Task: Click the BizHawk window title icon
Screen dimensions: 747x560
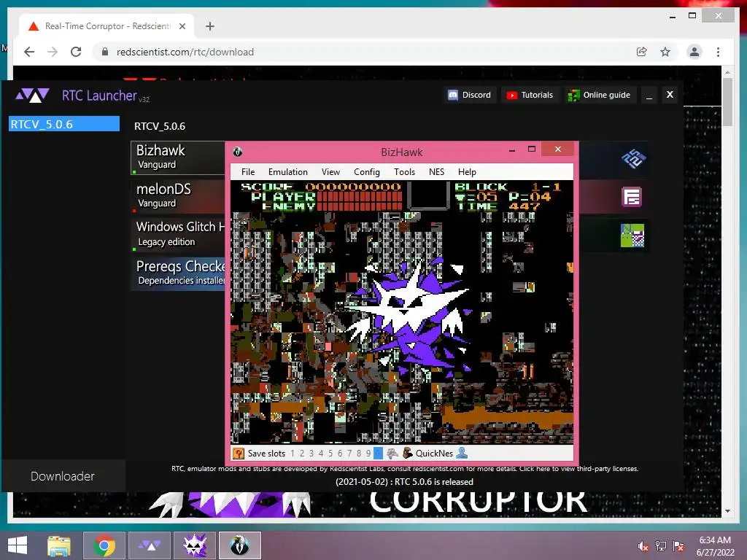Action: (x=238, y=152)
